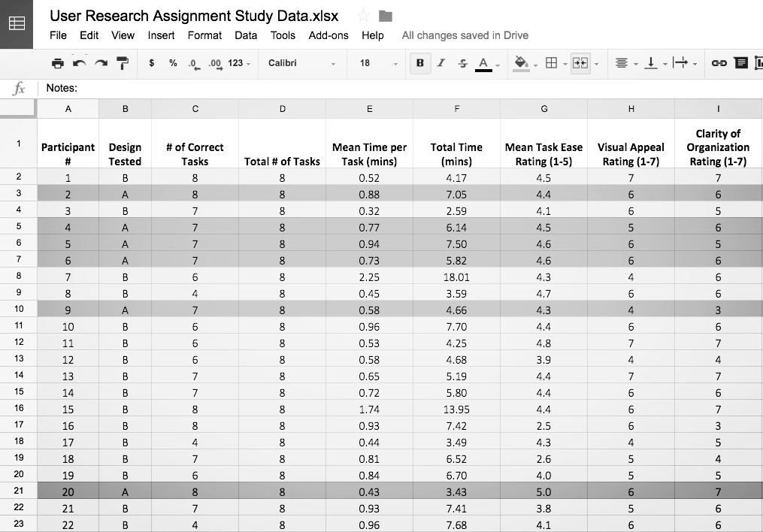Toggle italic formatting
Viewport: 763px width, 532px height.
(x=441, y=63)
